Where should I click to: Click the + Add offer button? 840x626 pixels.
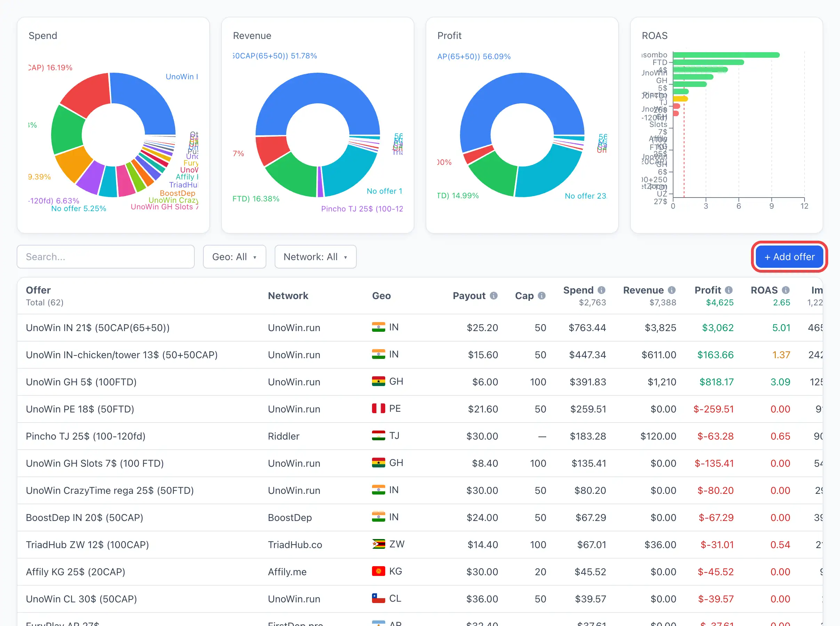(789, 257)
